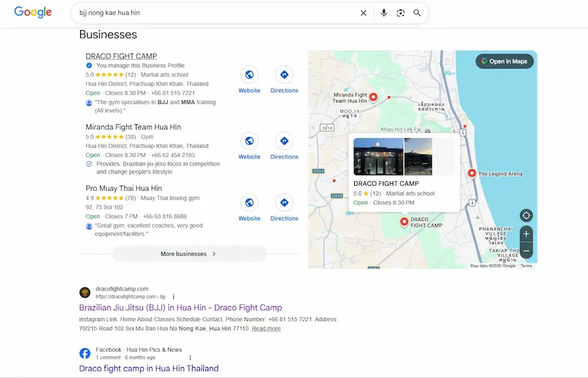Open the gym front photo in map popup

coord(378,156)
